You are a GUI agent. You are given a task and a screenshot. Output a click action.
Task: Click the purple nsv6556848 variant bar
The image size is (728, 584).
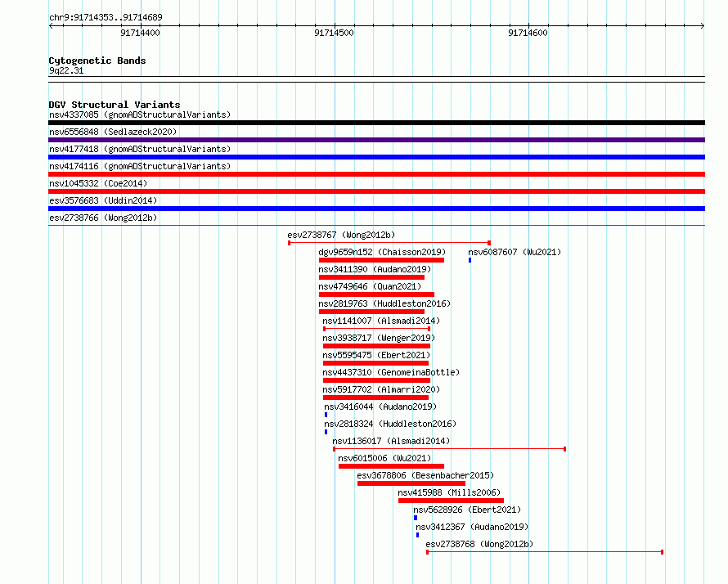click(x=376, y=140)
